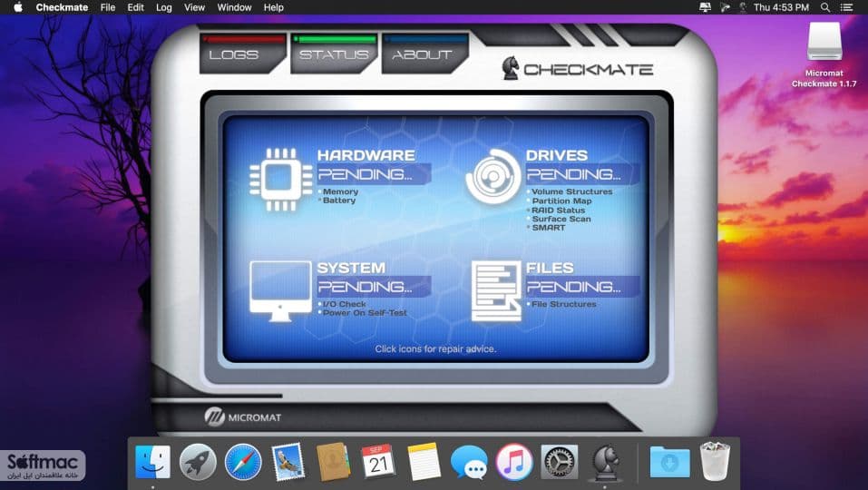Click the Micromat logo
Image resolution: width=868 pixels, height=490 pixels.
[x=243, y=416]
